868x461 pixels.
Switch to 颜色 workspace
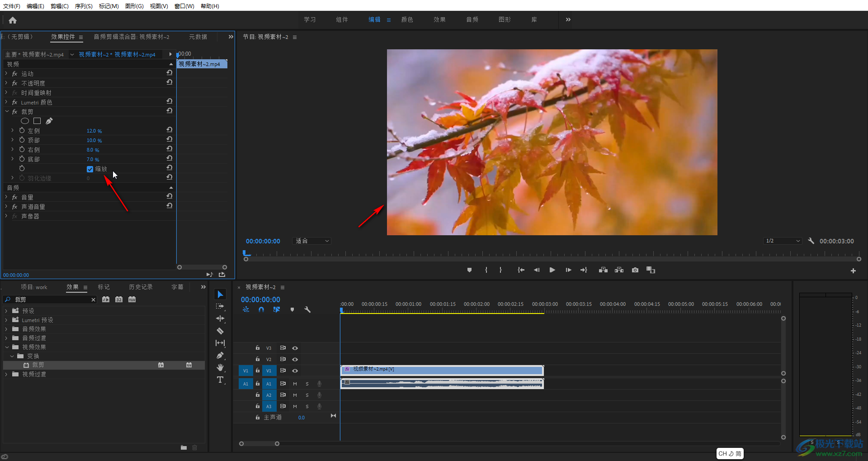407,19
